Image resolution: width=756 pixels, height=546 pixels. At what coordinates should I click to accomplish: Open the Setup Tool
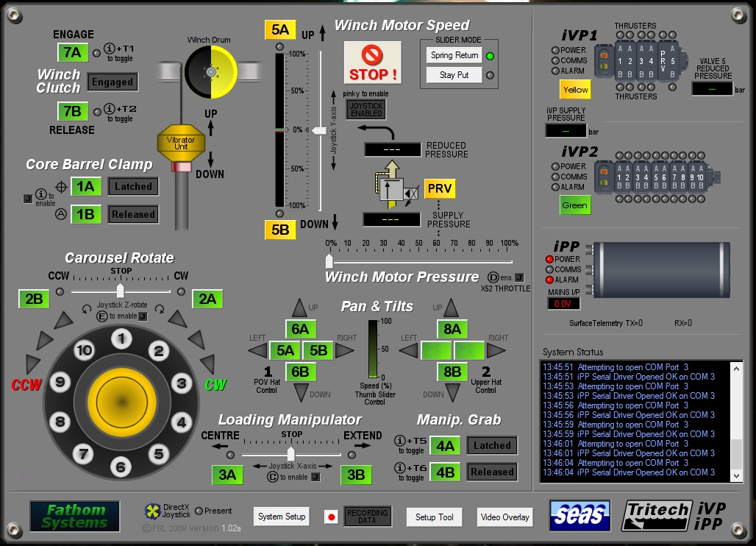(434, 517)
